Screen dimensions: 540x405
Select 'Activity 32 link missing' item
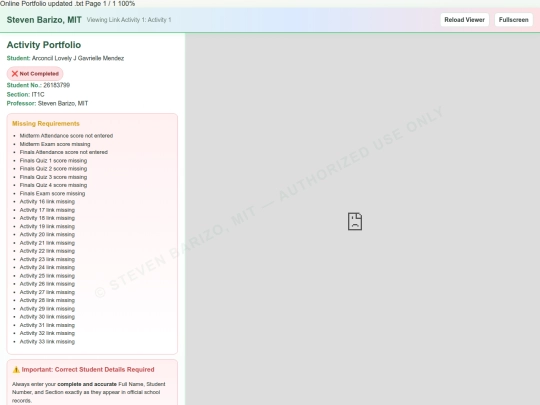[x=47, y=333]
